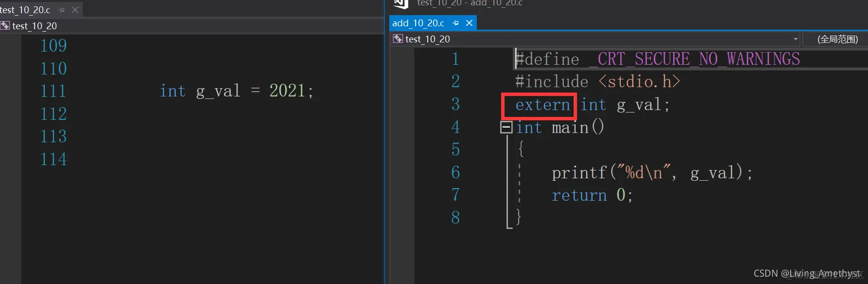
Task: Click line number 113 in left editor
Action: coord(54,136)
